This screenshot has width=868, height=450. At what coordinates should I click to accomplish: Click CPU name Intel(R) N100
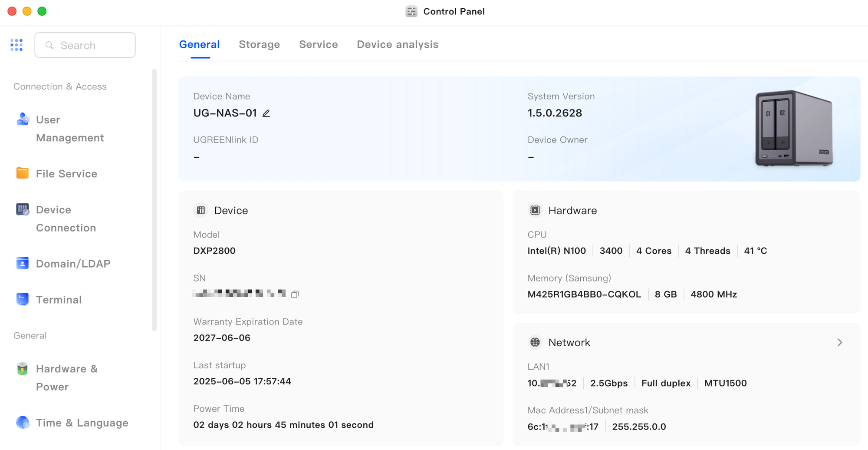click(556, 251)
